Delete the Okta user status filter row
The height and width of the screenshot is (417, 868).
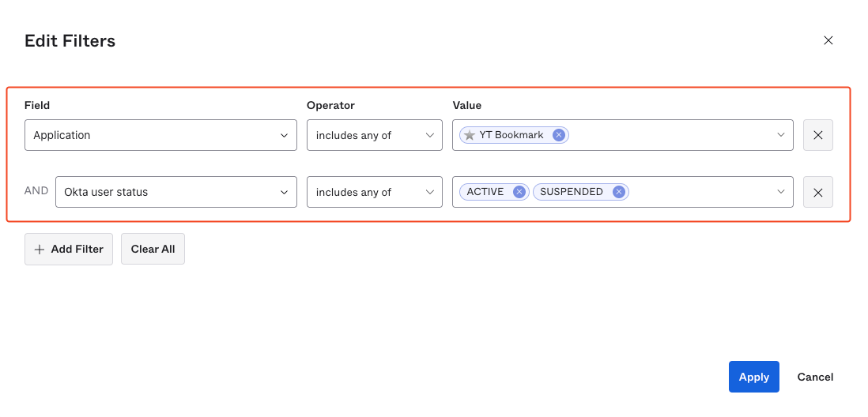(817, 192)
